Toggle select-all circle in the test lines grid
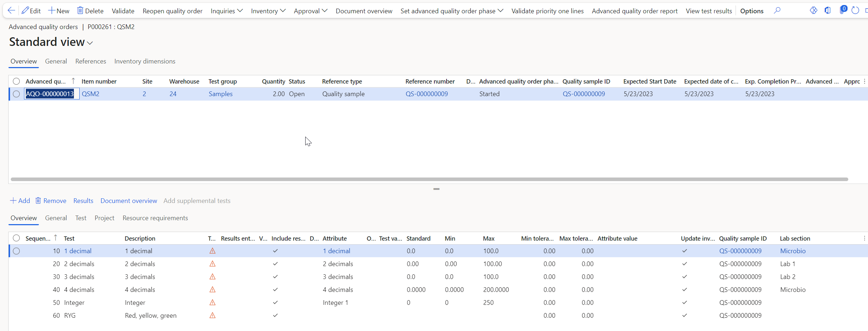868x331 pixels. (16, 238)
